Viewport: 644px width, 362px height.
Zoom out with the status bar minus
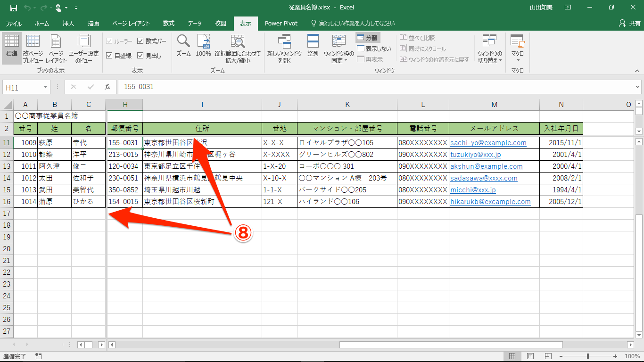click(x=560, y=356)
